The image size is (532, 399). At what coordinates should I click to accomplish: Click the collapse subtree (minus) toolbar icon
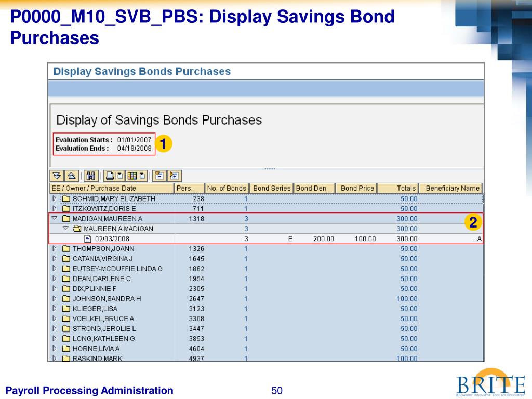click(159, 176)
